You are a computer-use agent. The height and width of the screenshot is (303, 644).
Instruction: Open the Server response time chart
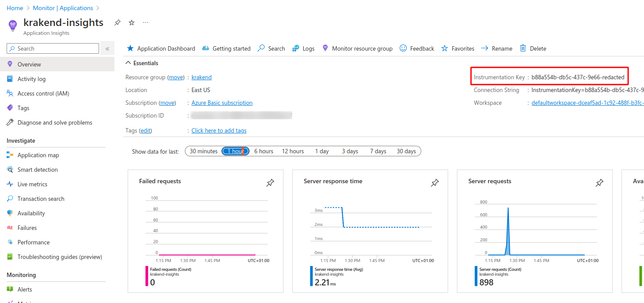point(370,231)
